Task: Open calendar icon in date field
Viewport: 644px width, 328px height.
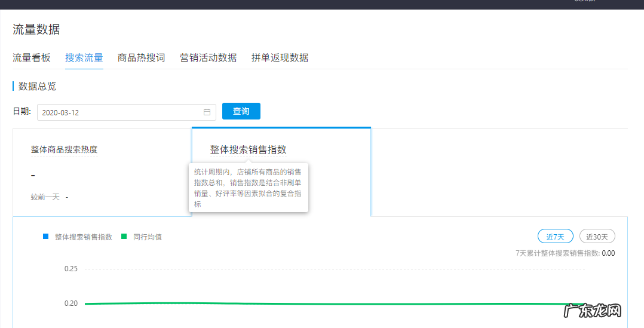Action: 207,112
